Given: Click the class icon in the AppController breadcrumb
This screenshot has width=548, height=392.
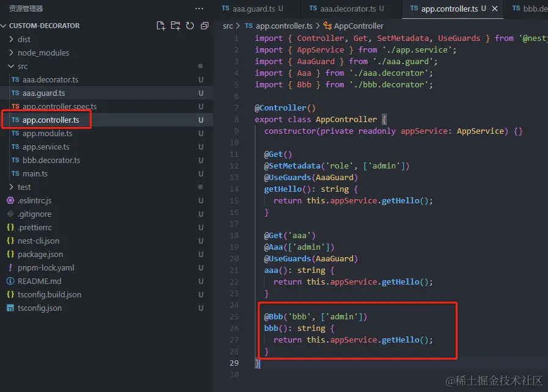Looking at the screenshot, I should pos(327,26).
